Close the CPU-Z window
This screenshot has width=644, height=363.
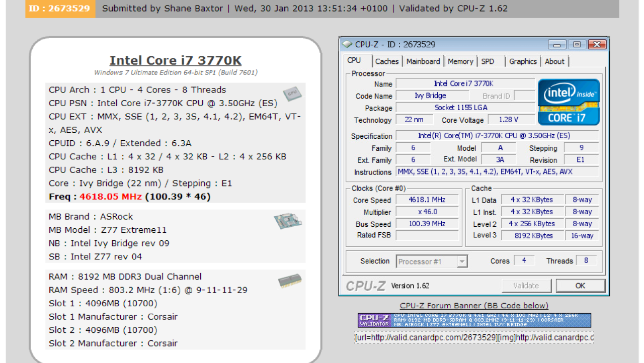click(597, 45)
